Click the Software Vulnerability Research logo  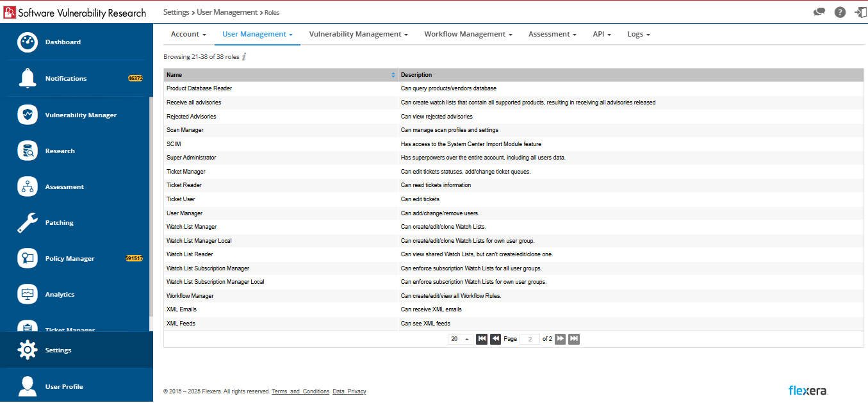coord(74,13)
